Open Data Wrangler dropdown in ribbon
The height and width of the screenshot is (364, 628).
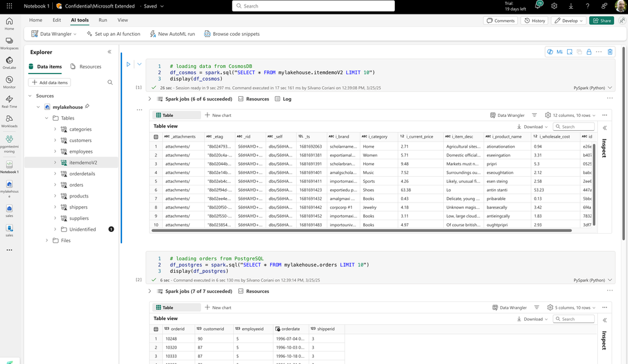pos(54,34)
